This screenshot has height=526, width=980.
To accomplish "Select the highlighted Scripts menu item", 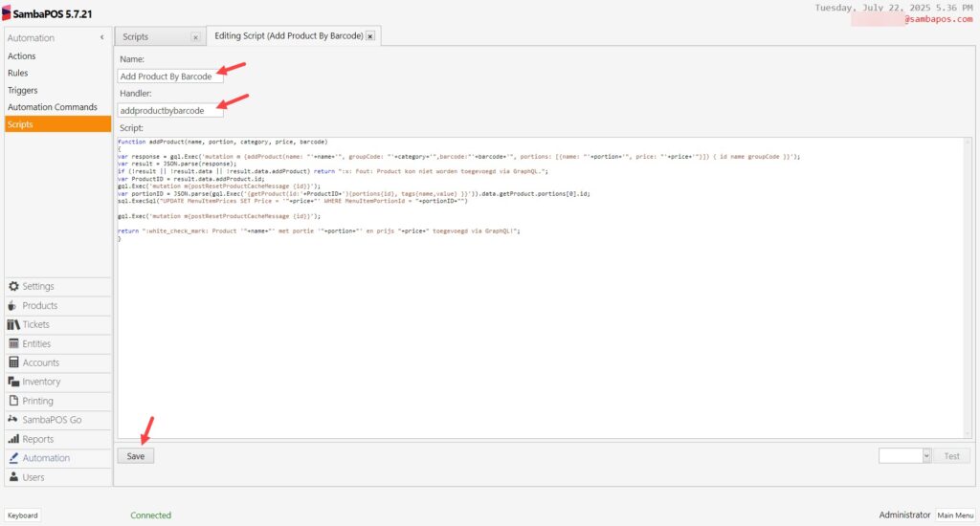I will pos(57,124).
